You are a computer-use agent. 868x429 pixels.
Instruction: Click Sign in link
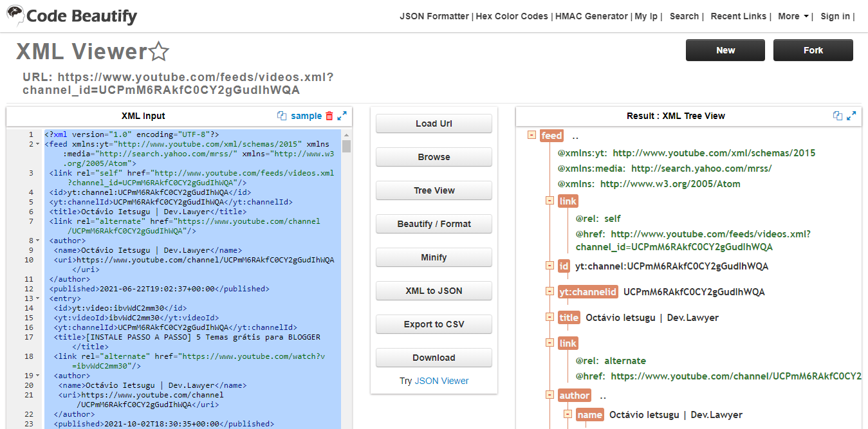[x=835, y=16]
